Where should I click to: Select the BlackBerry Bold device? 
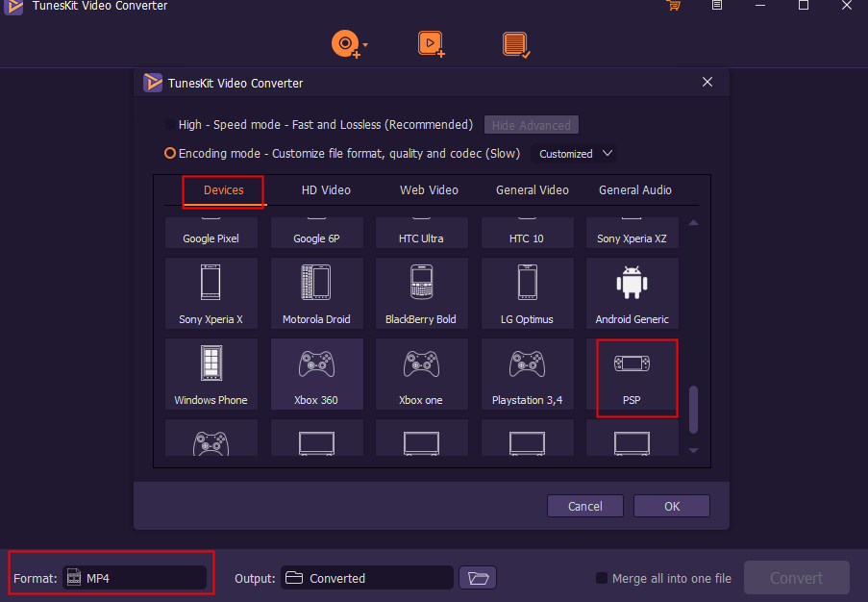421,293
